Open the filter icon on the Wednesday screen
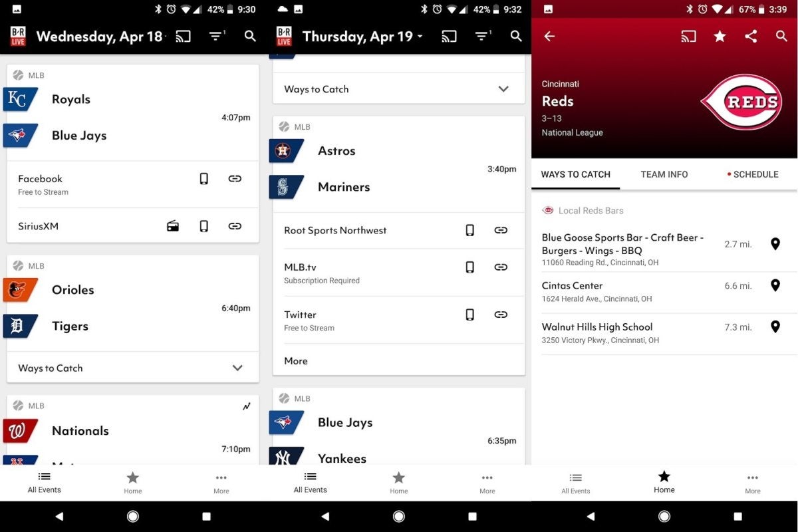This screenshot has height=532, width=798. point(217,36)
